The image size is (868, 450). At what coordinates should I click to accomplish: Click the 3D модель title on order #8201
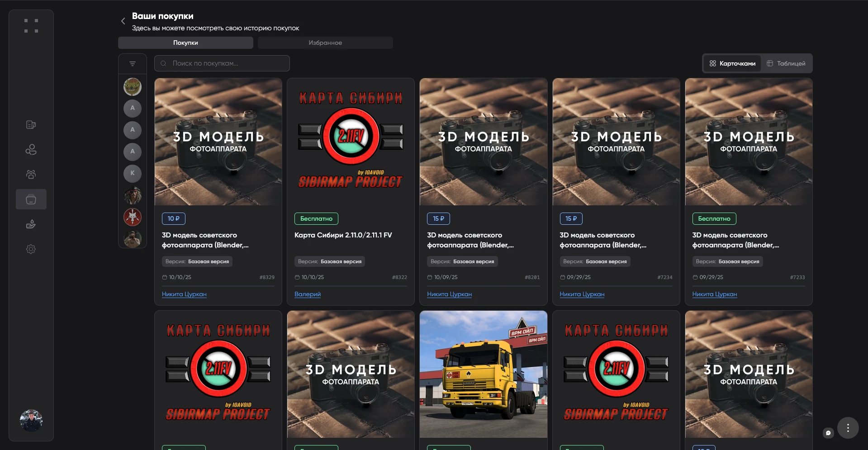pos(470,240)
